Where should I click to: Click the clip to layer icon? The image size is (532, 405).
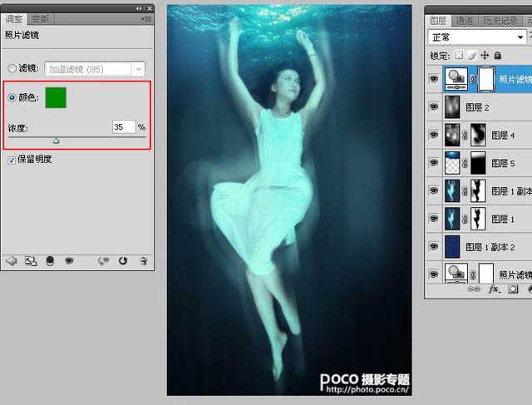49,260
